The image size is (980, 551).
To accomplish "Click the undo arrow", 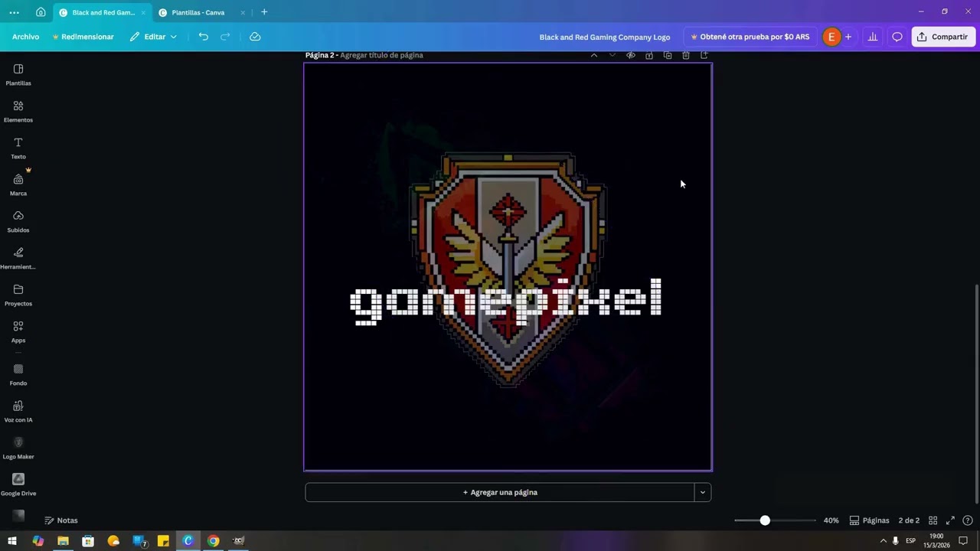I will [203, 37].
